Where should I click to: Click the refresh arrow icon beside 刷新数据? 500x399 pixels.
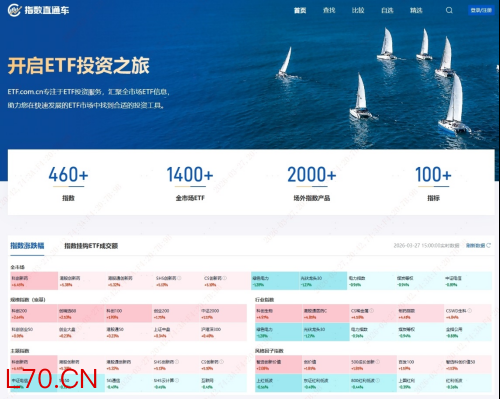tap(489, 245)
